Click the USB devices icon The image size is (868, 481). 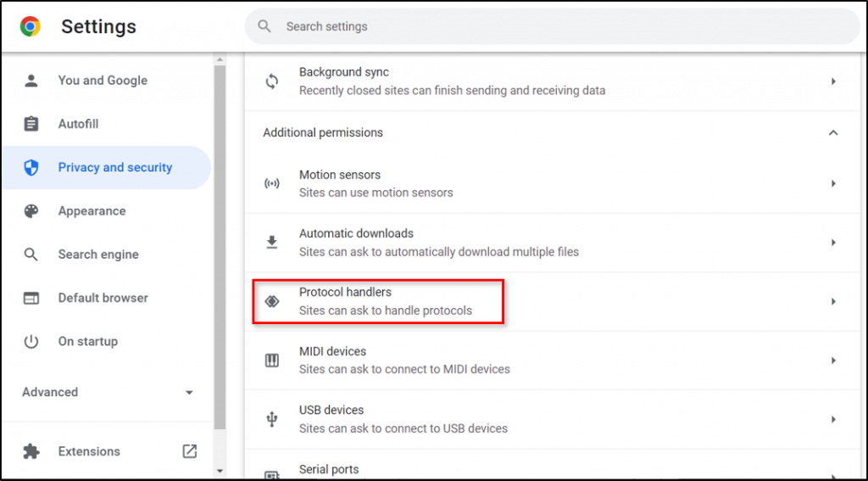click(x=272, y=419)
